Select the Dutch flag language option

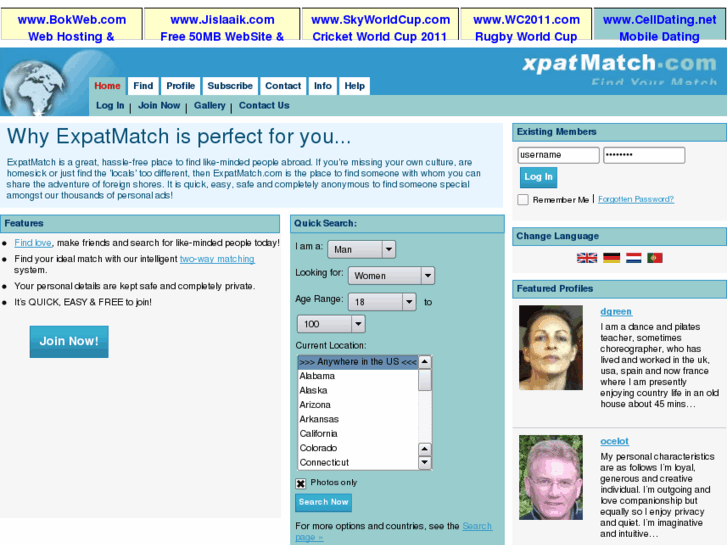coord(633,258)
